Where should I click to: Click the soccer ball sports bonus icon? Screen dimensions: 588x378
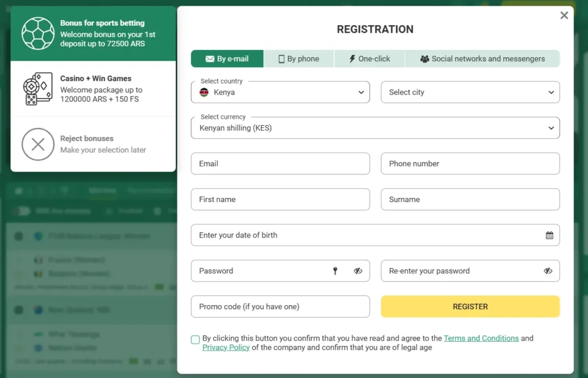click(x=38, y=33)
